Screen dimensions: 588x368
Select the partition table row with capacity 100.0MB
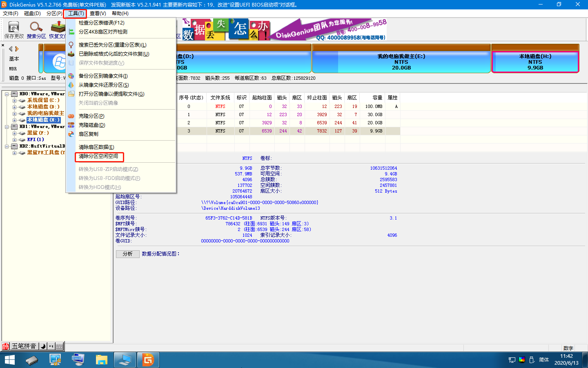[x=289, y=107]
